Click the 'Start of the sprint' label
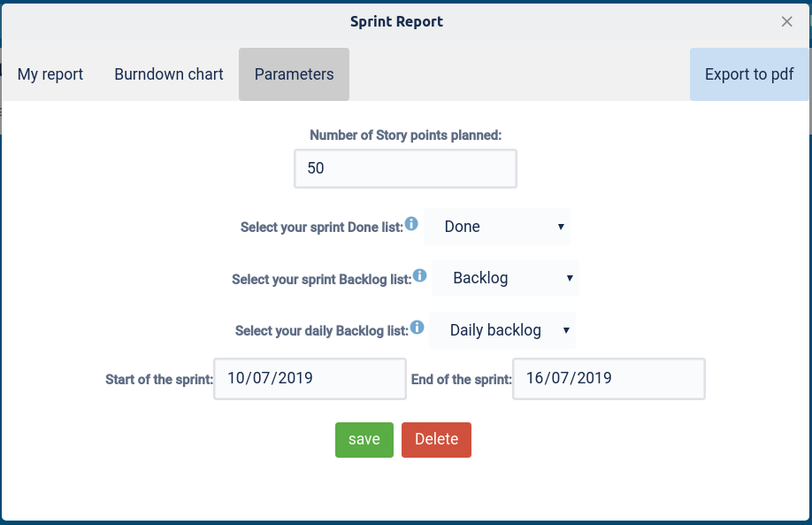This screenshot has width=812, height=525. (159, 380)
